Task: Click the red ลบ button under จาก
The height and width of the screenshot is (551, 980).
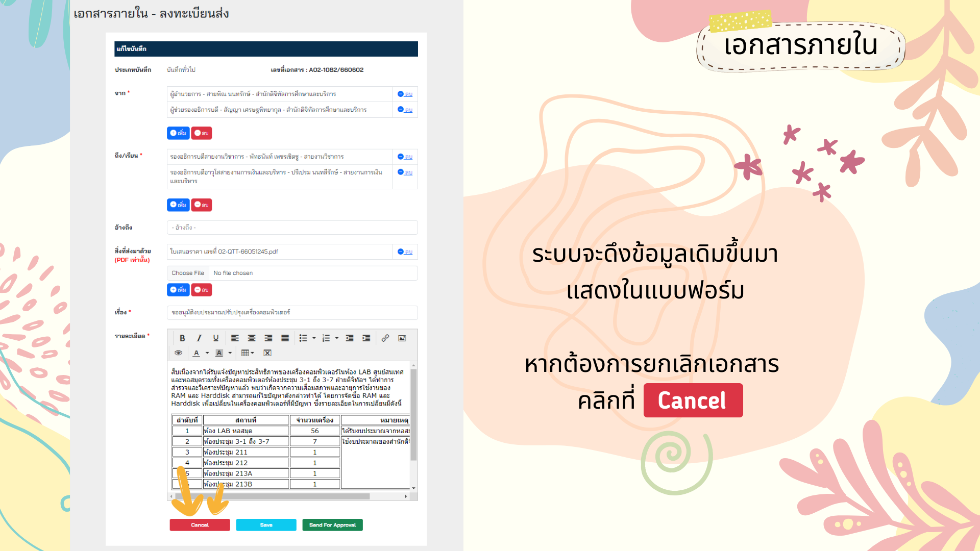Action: pyautogui.click(x=202, y=133)
